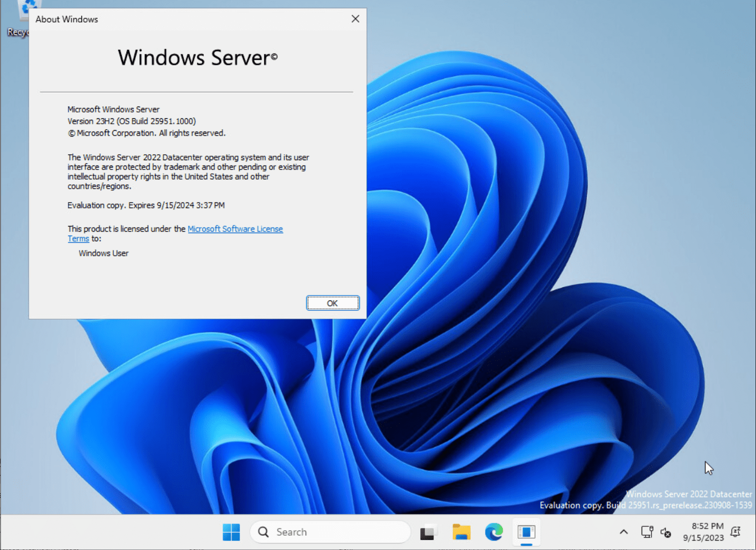
Task: Open Task View from the taskbar
Action: [x=428, y=532]
